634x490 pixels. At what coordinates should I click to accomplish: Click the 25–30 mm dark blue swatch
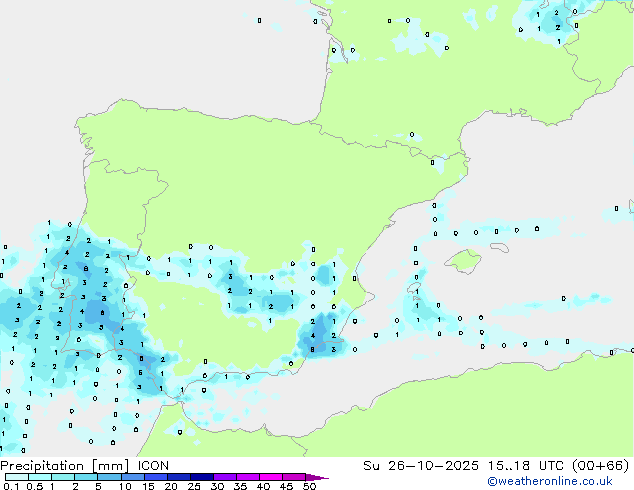202,477
